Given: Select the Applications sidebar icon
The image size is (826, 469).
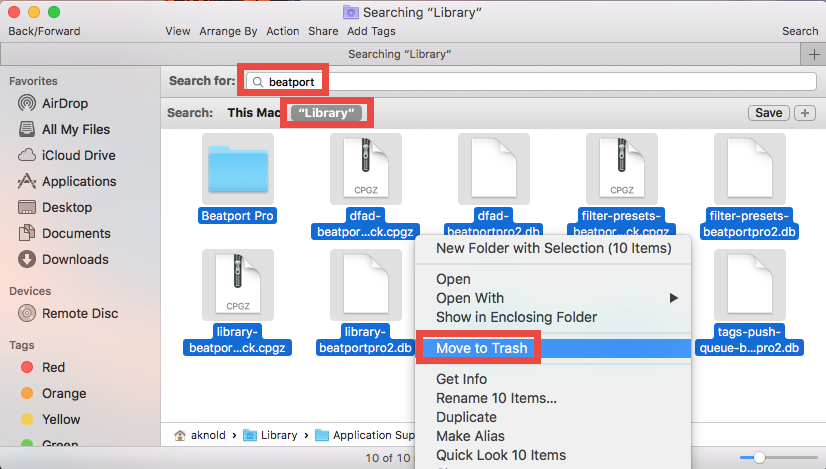Looking at the screenshot, I should click(x=26, y=181).
